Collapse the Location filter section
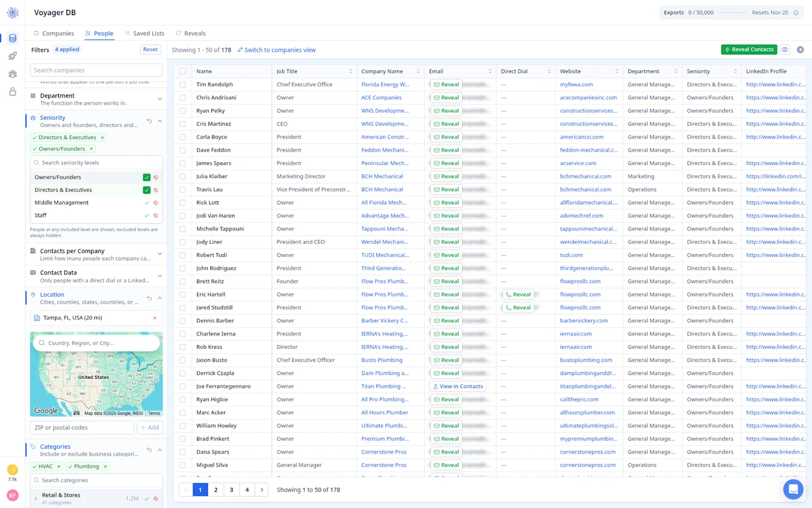812x508 pixels. point(159,298)
